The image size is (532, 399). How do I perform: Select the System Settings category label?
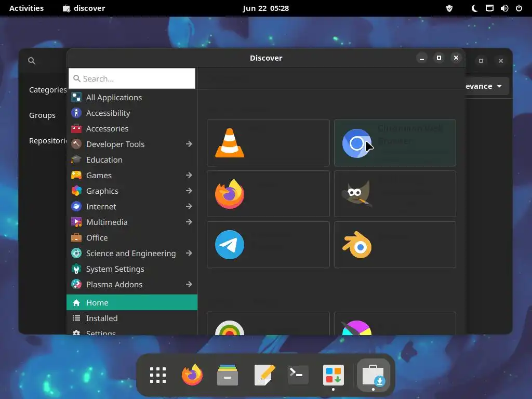pyautogui.click(x=115, y=269)
